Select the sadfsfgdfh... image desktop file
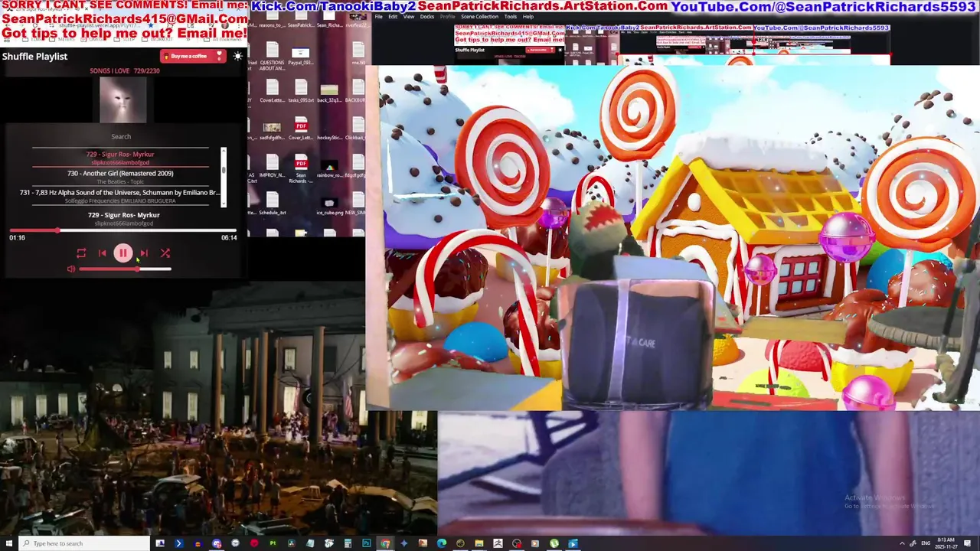 [x=272, y=130]
